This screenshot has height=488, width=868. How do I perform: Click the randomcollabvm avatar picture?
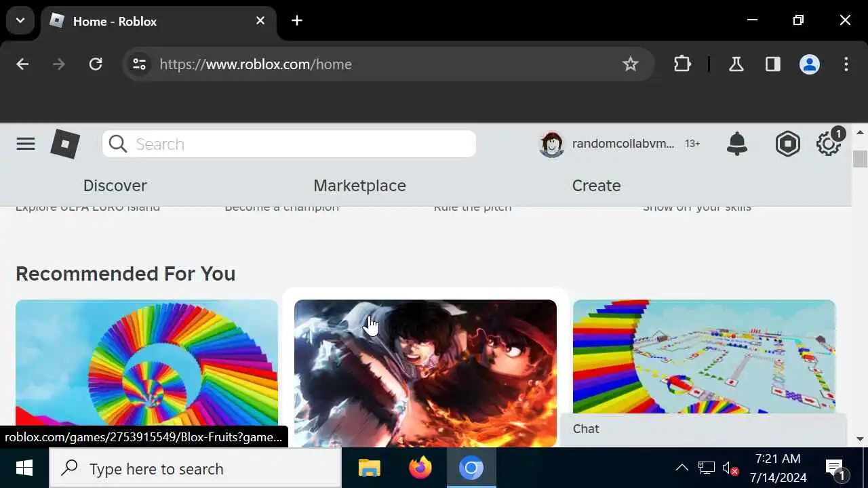pyautogui.click(x=551, y=144)
